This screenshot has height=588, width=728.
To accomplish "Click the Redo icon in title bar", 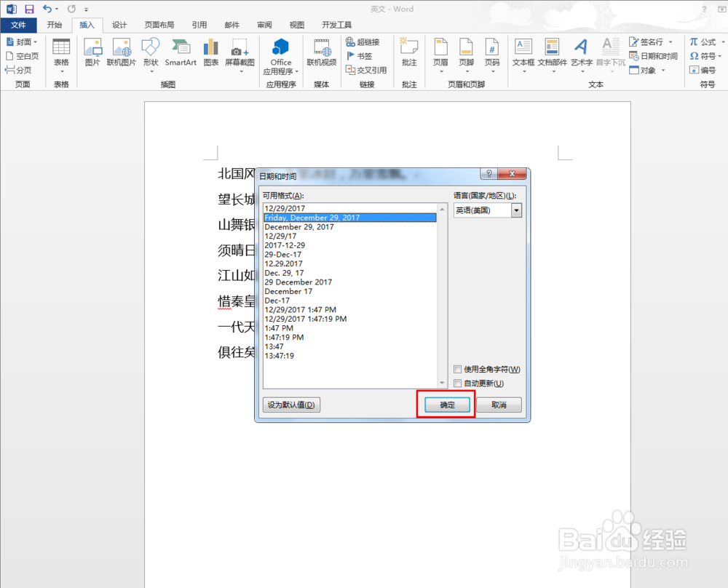I will point(71,9).
